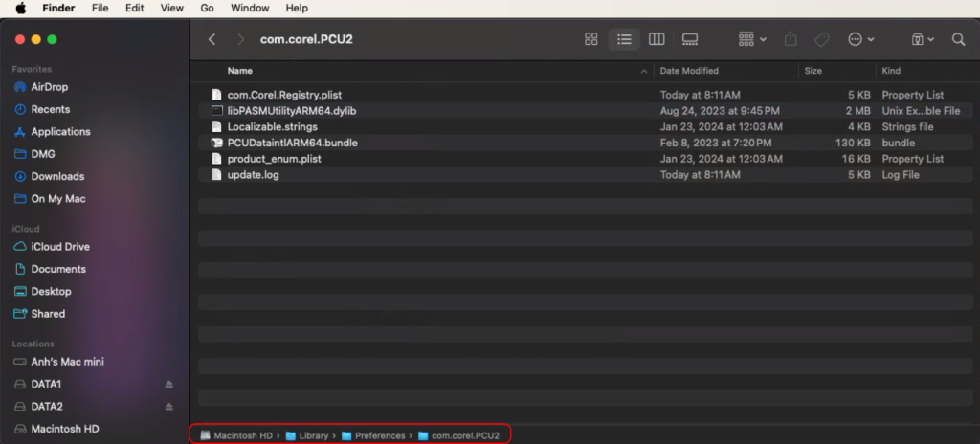Image resolution: width=980 pixels, height=444 pixels.
Task: Switch to list view in toolbar
Action: [x=624, y=39]
